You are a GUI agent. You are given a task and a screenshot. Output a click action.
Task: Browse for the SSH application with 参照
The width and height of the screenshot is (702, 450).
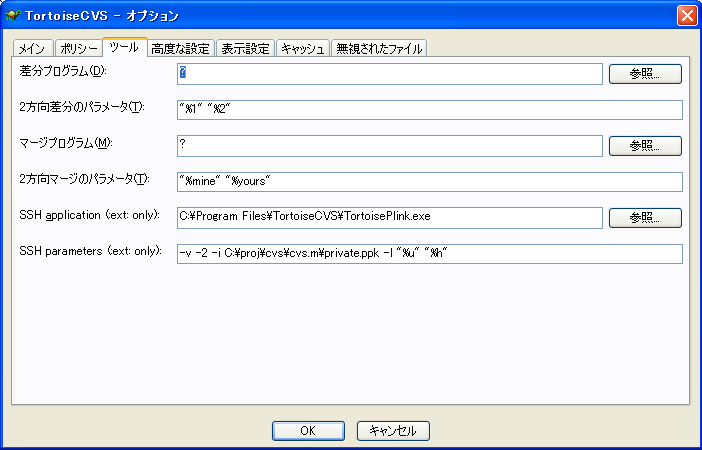pyautogui.click(x=645, y=218)
